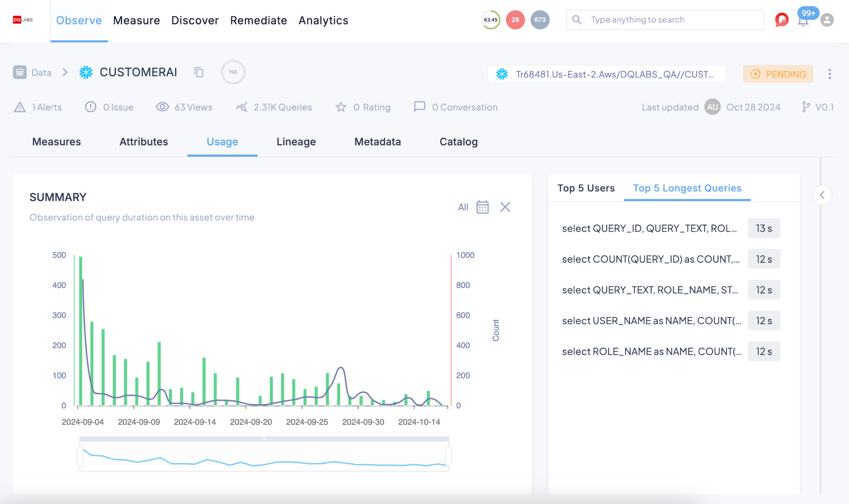Click the 13 s duration badge
Screen dimensions: 849x504
[x=764, y=228]
